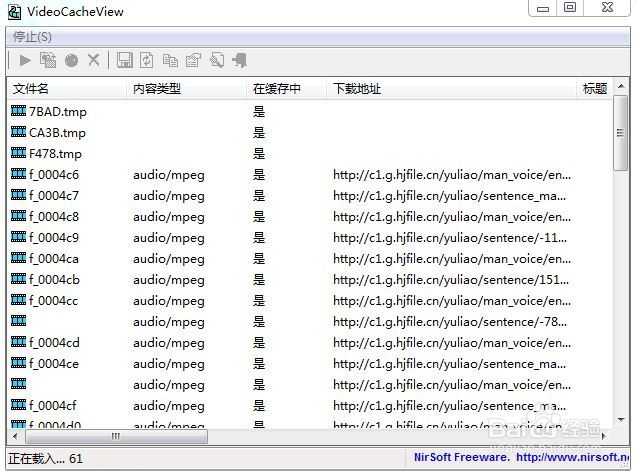637x471 pixels.
Task: Select the f_0004cc file name
Action: (x=53, y=301)
